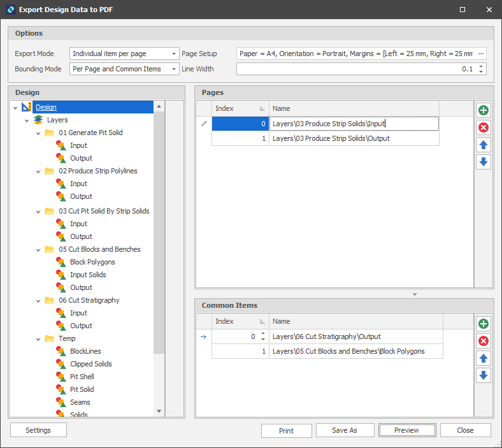Move common item up with blue arrow
Image resolution: width=502 pixels, height=448 pixels.
tap(484, 358)
